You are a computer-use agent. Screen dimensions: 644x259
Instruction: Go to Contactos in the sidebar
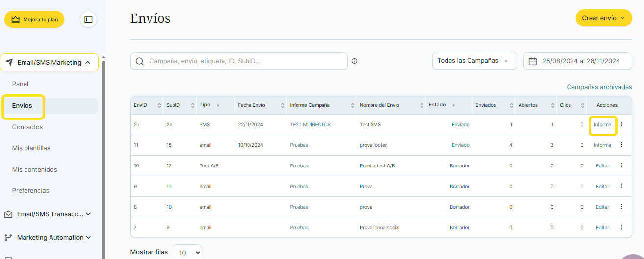coord(27,127)
